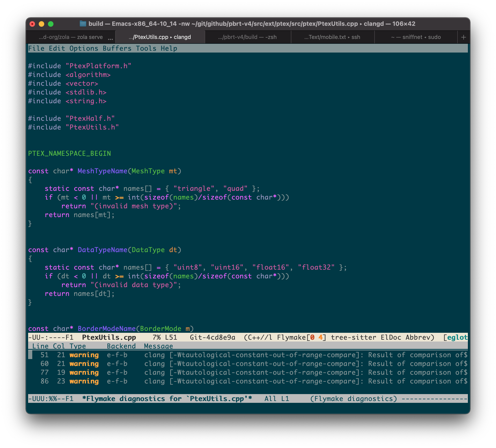
Task: Click the Git-4cd8e9a indicator in mode line
Action: 212,337
